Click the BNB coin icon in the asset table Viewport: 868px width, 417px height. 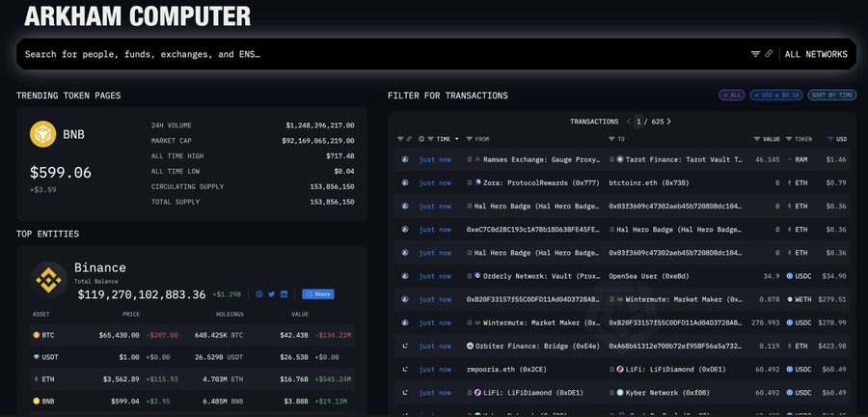pyautogui.click(x=37, y=401)
